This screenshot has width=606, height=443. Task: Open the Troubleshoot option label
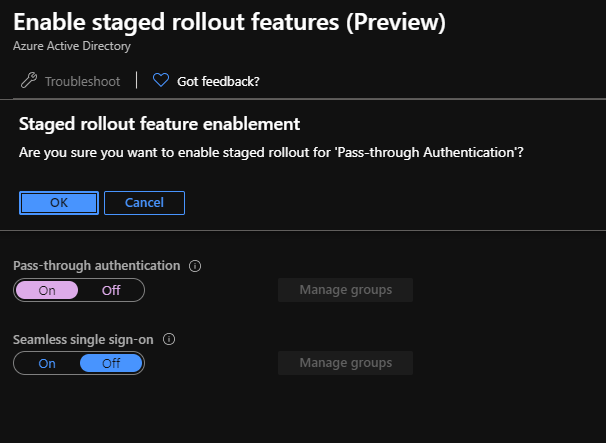click(82, 81)
